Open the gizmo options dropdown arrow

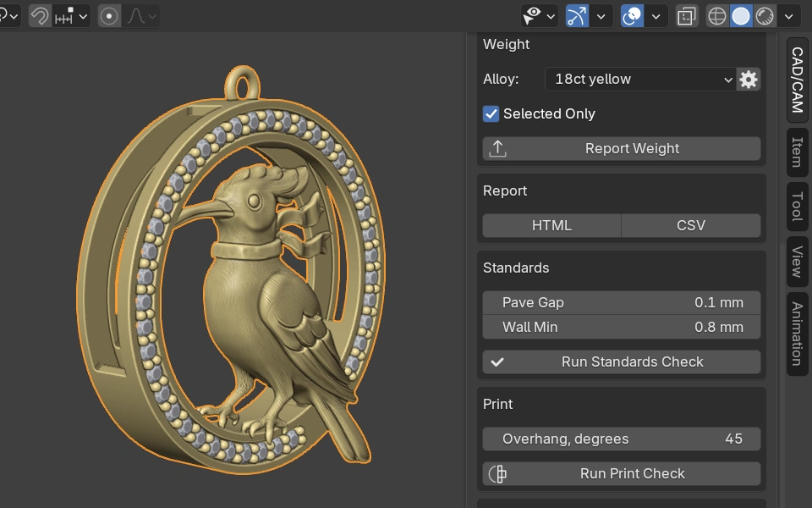coord(601,16)
